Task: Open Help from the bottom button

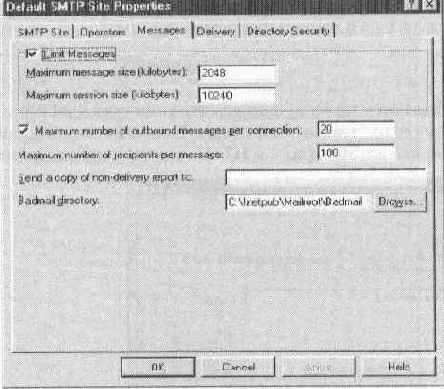Action: point(398,367)
